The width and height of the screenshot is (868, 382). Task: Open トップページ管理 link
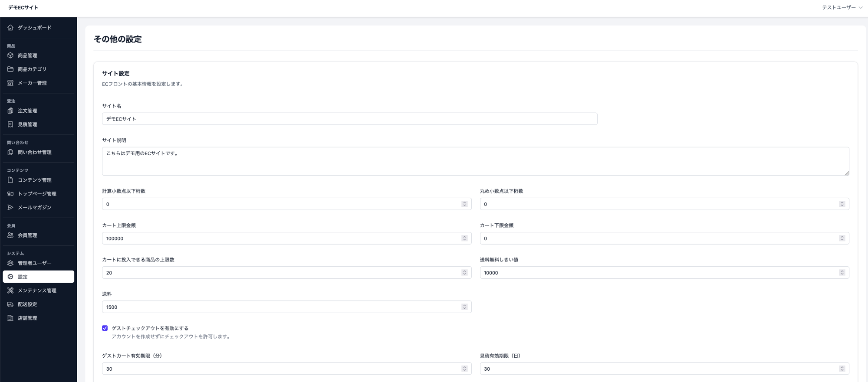[x=39, y=194]
